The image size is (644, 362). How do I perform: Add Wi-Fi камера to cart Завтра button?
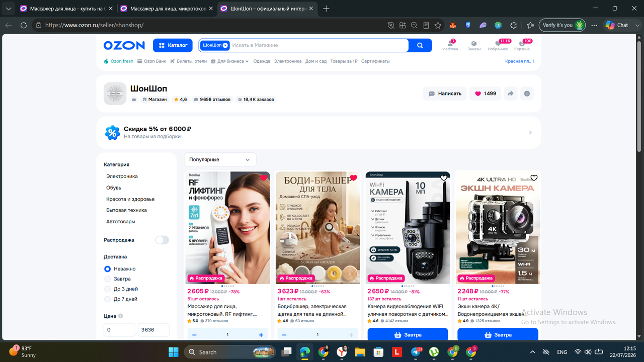tap(408, 334)
